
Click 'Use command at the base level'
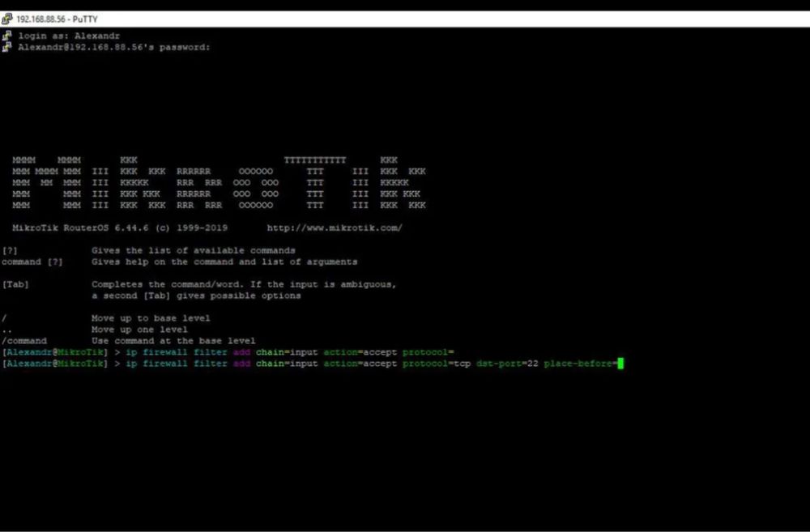click(173, 341)
